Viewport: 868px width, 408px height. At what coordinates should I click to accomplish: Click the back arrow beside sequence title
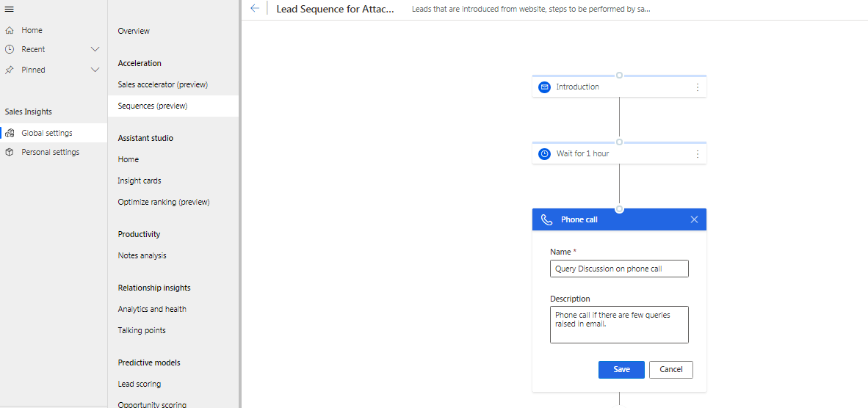[255, 8]
